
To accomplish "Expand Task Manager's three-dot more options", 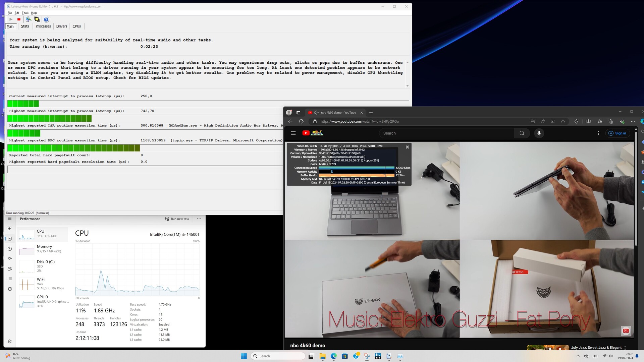I will point(199,219).
